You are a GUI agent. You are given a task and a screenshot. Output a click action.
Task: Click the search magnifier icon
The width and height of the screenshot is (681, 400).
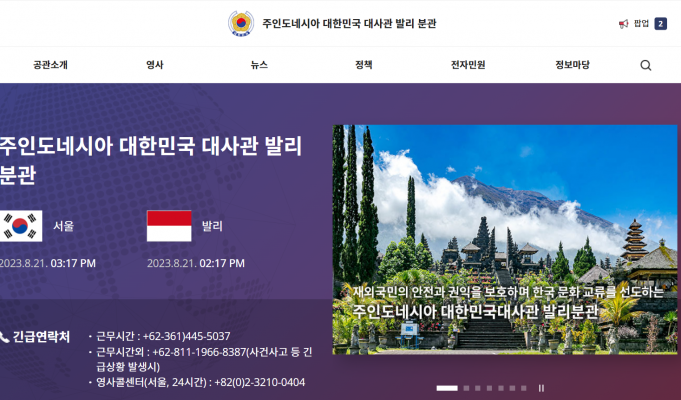(645, 65)
